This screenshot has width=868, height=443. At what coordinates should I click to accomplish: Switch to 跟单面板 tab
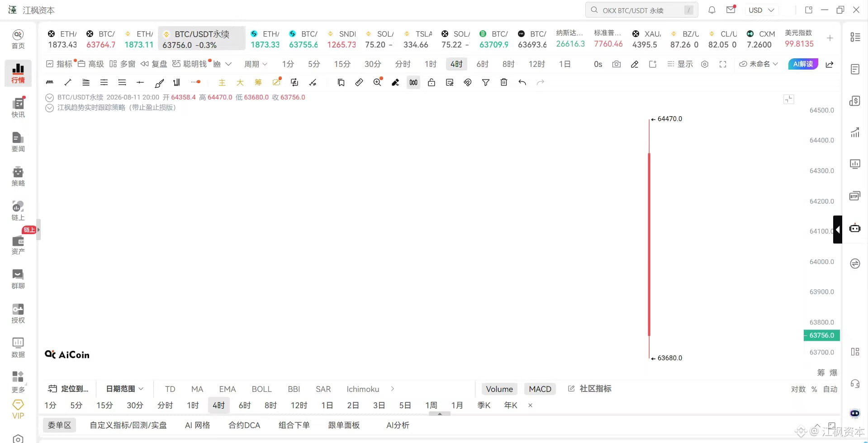[x=344, y=425]
